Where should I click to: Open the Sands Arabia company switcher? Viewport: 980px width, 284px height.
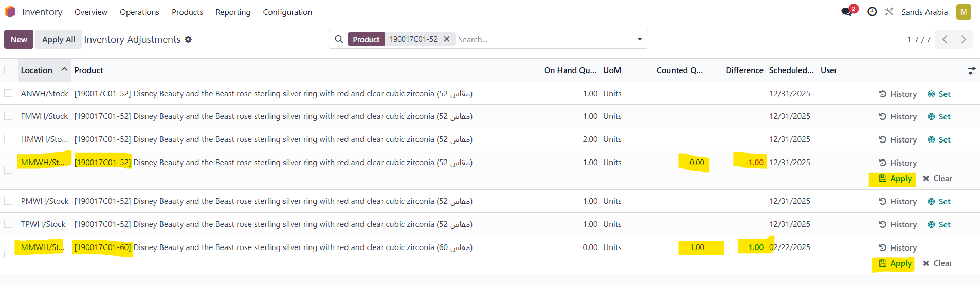[x=924, y=12]
